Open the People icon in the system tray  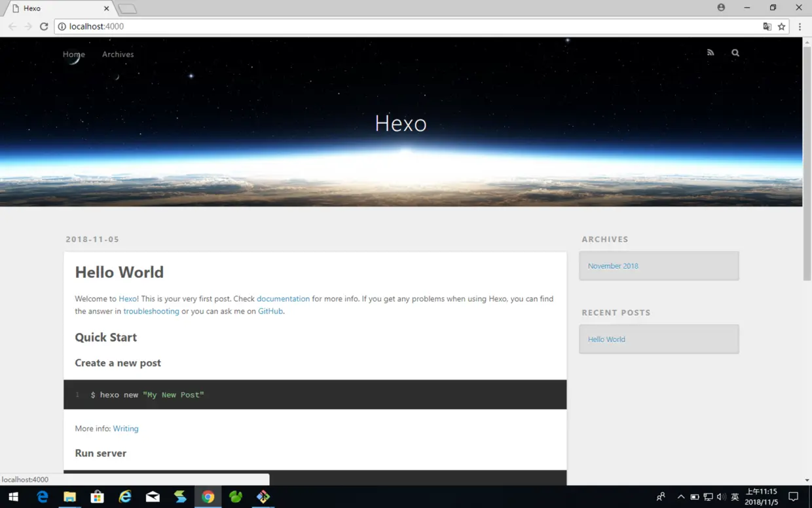pos(661,497)
